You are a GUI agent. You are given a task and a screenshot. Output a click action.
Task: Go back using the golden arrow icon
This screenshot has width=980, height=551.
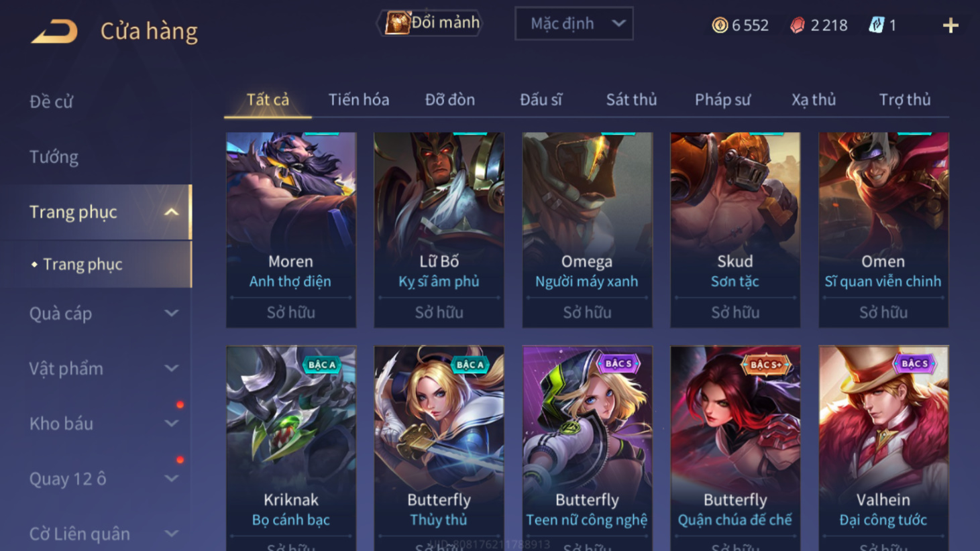(54, 31)
